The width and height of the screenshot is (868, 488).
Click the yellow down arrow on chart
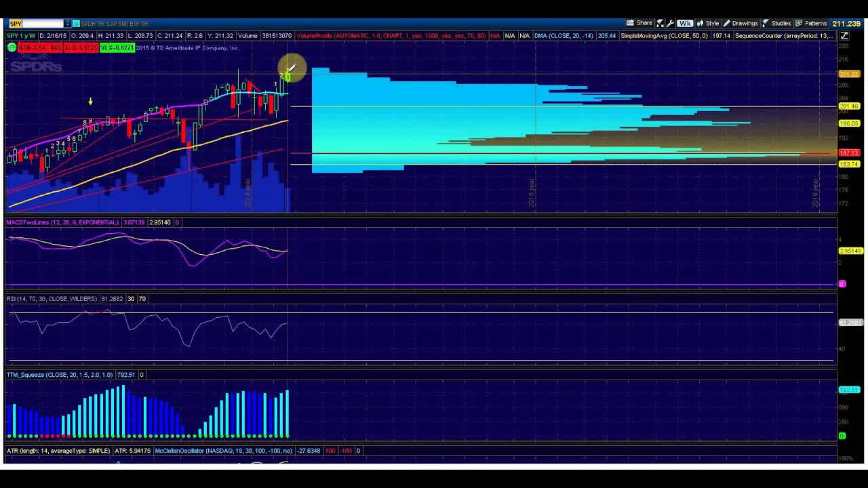click(90, 102)
